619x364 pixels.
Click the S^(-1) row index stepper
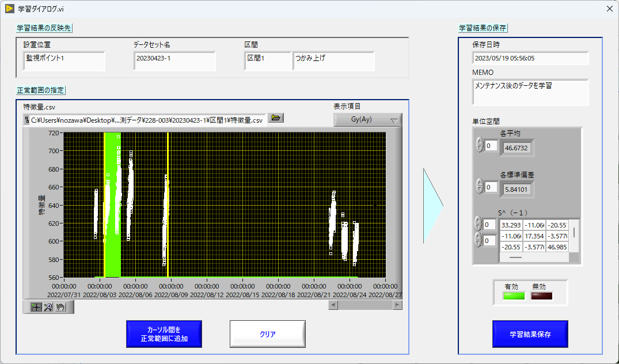click(478, 223)
